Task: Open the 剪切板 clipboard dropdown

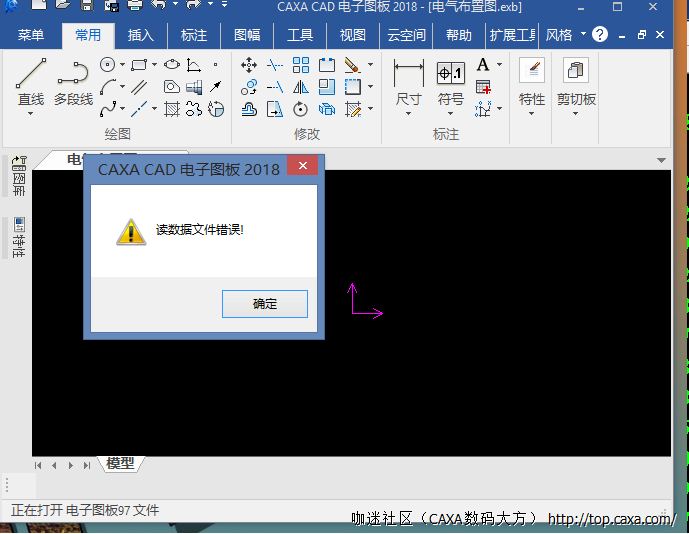Action: tap(576, 114)
